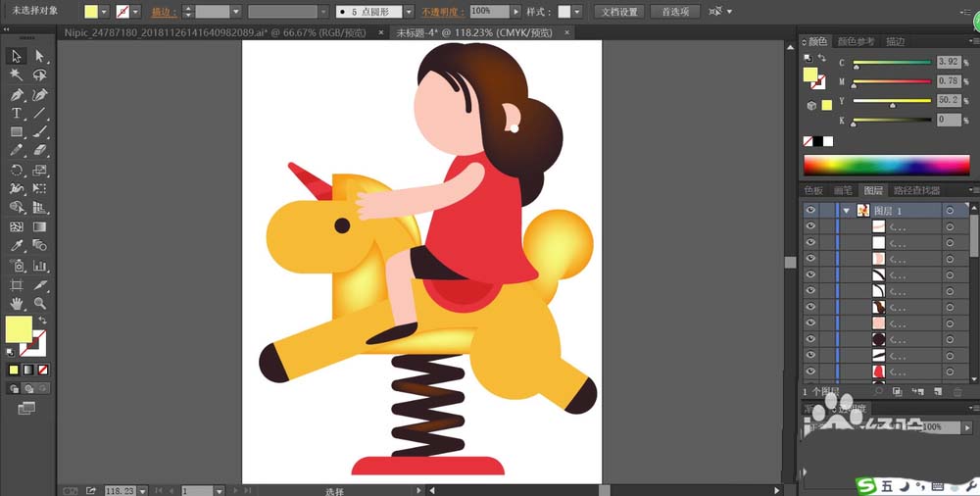This screenshot has height=496, width=980.
Task: Open the artboard number dropdown
Action: pyautogui.click(x=219, y=491)
